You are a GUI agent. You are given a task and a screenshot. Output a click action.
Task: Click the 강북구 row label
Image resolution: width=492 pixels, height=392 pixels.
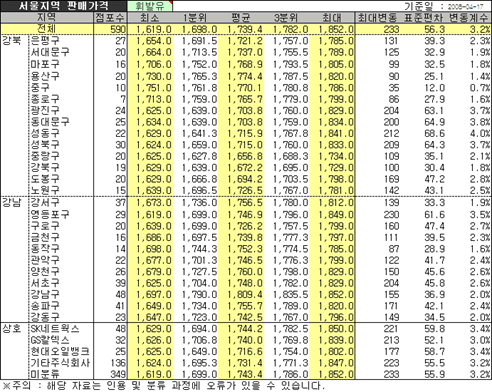(45, 167)
